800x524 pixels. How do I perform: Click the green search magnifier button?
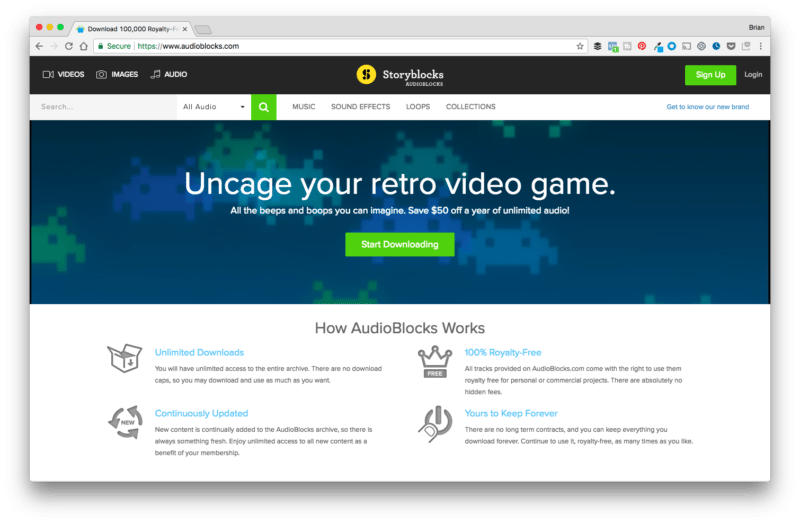pyautogui.click(x=264, y=107)
